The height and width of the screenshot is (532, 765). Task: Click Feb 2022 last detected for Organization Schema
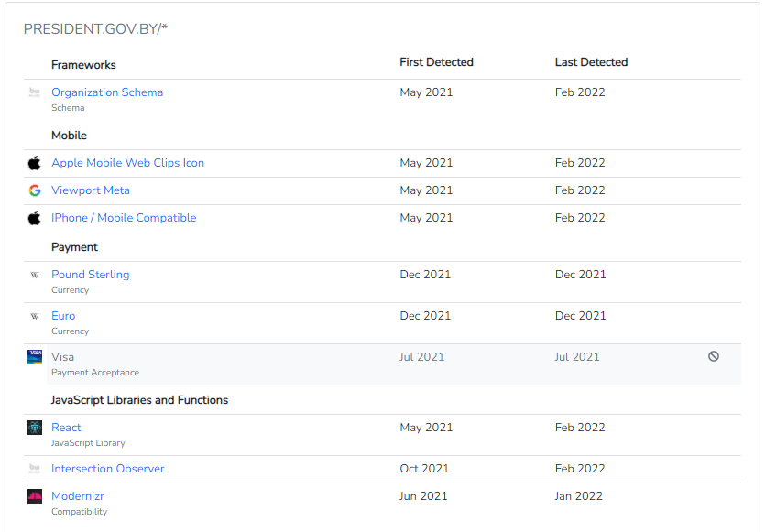point(580,92)
